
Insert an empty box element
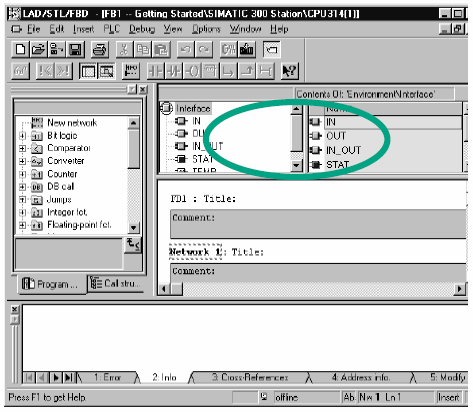click(x=210, y=71)
